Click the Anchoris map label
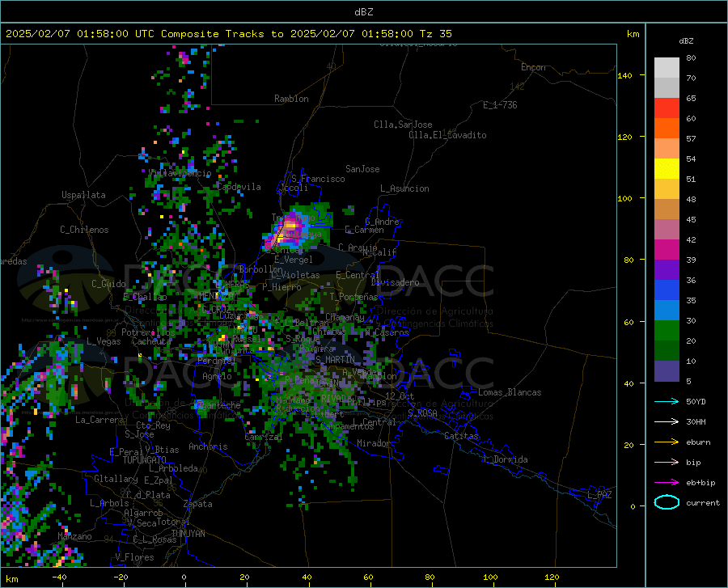 [208, 446]
